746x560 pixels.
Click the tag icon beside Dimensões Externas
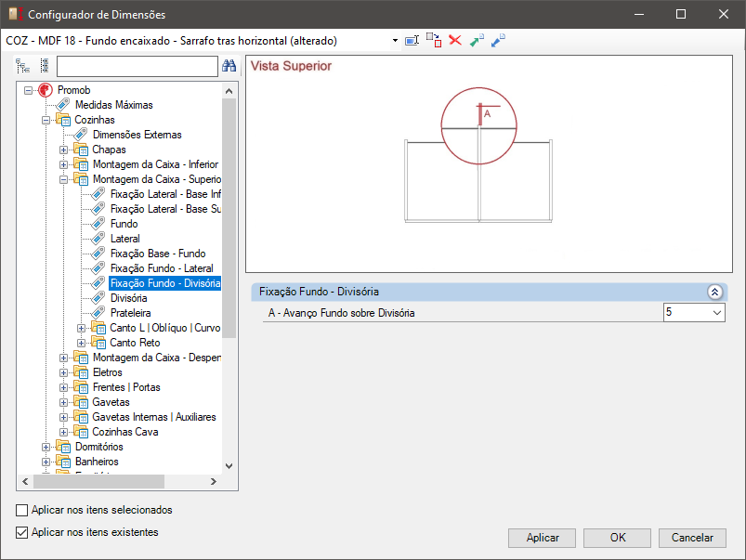[81, 135]
